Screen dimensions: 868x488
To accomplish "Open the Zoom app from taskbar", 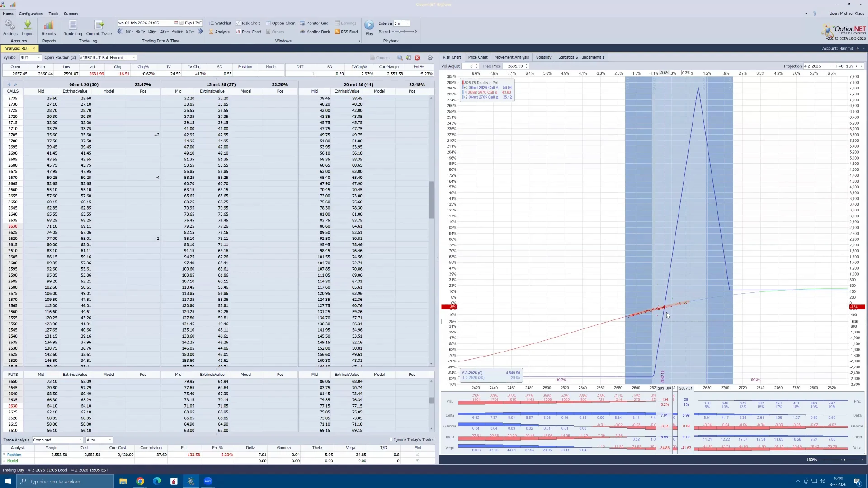I will 208,481.
